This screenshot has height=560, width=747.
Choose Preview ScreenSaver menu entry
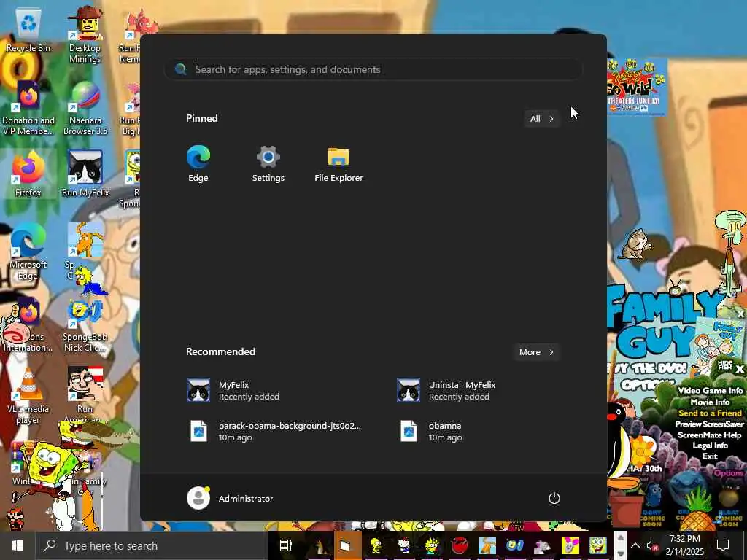pos(709,424)
